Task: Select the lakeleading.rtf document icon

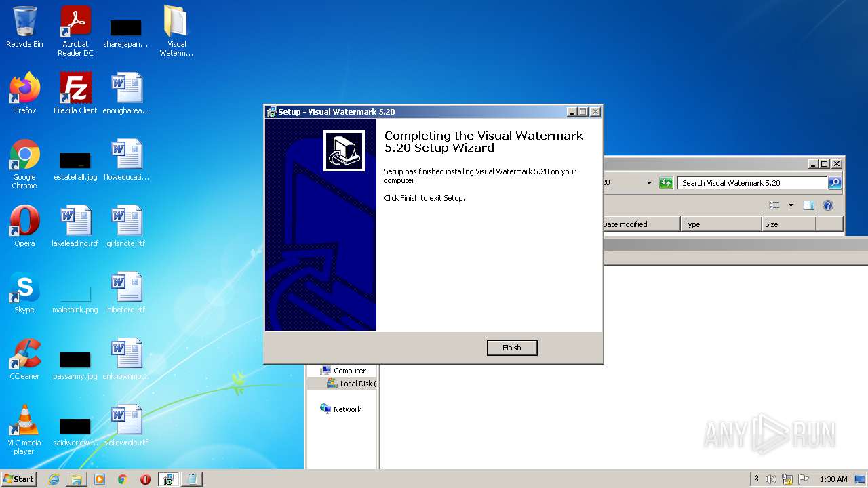Action: coord(75,226)
